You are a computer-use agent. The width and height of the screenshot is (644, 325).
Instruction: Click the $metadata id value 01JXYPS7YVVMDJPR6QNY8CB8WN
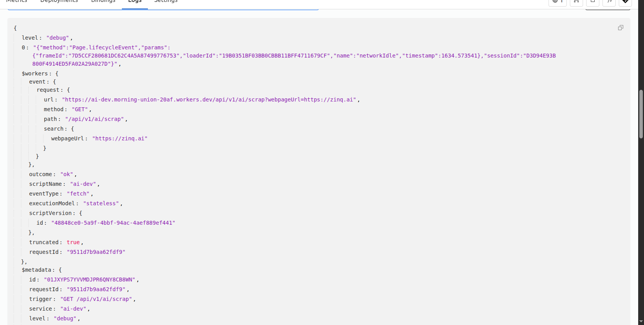(x=90, y=280)
